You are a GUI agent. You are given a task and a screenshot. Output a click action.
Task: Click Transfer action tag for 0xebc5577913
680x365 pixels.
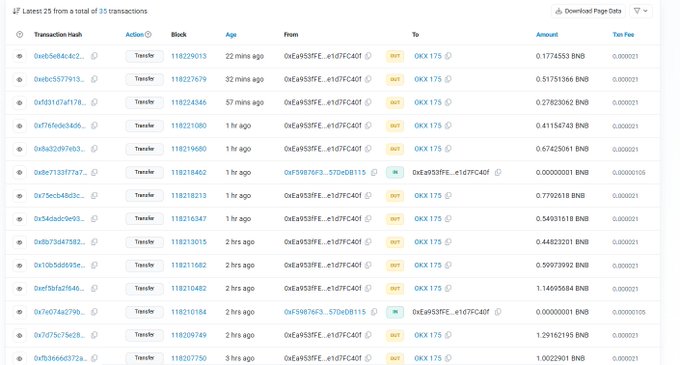144,79
